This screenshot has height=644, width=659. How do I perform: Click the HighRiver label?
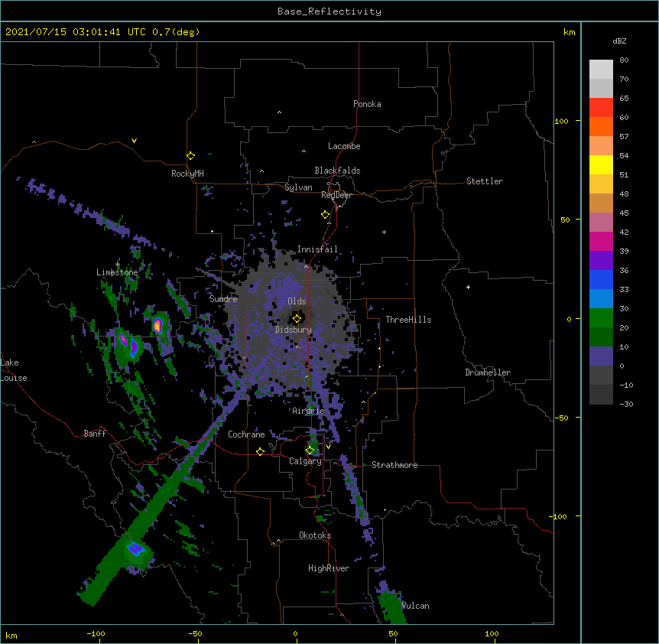point(329,568)
